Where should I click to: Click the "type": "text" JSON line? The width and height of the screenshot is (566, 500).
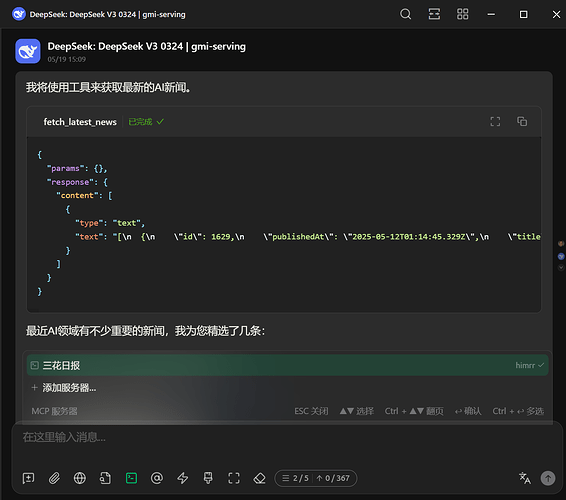click(x=110, y=223)
